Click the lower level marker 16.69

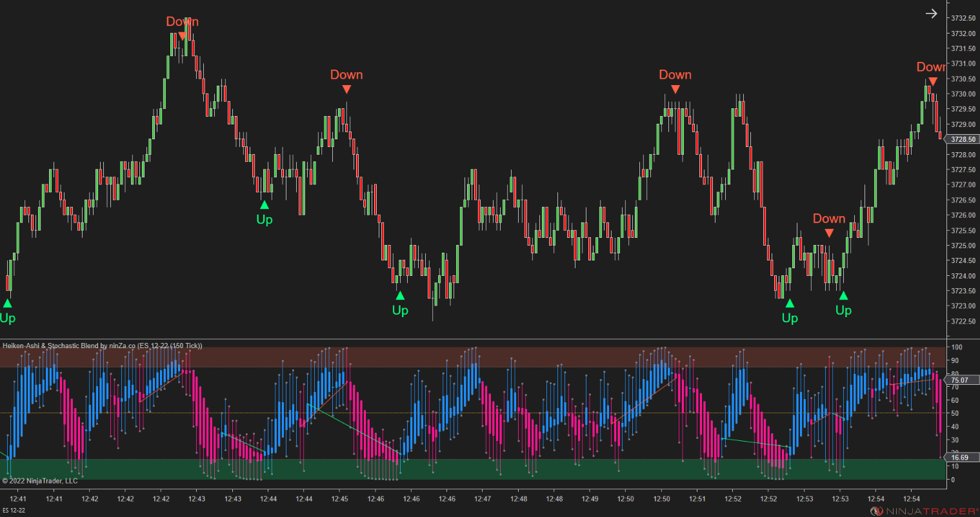click(958, 458)
